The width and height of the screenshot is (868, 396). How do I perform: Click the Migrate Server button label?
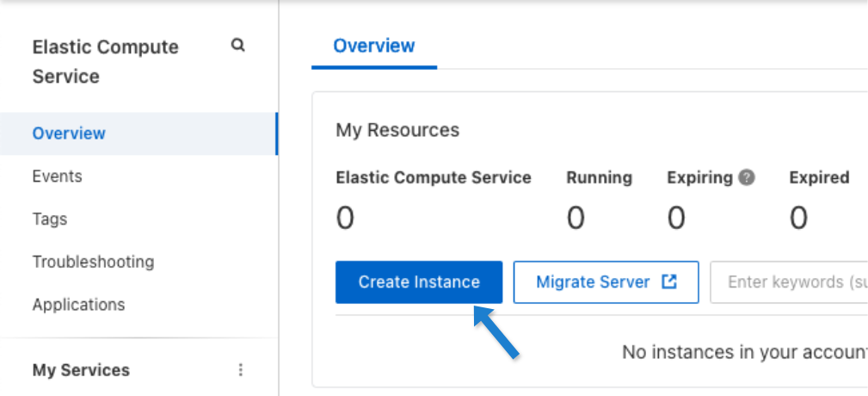(x=593, y=282)
